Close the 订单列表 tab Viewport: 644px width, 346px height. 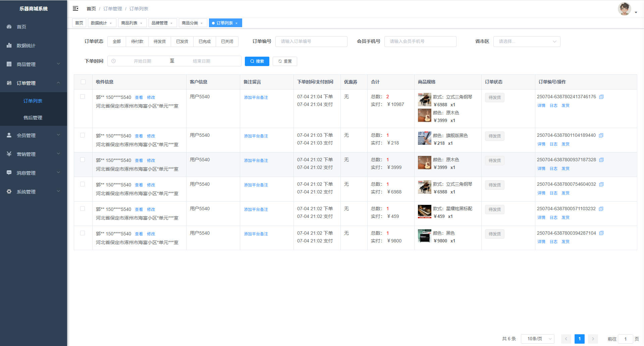[x=236, y=23]
